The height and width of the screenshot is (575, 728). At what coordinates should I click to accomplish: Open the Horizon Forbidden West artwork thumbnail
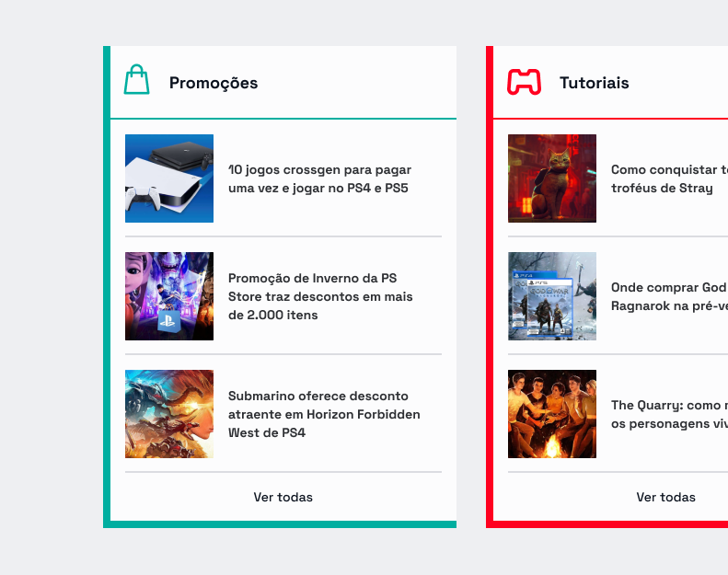tap(169, 414)
